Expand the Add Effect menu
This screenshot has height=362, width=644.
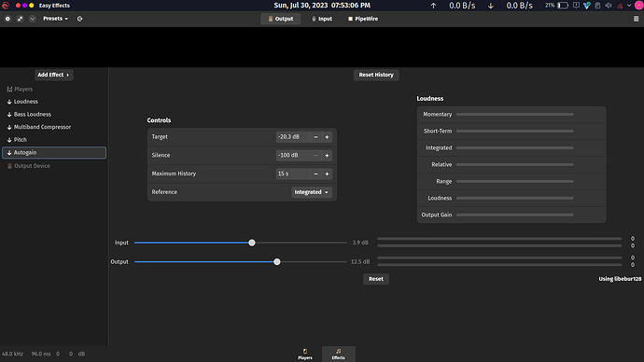coord(54,75)
